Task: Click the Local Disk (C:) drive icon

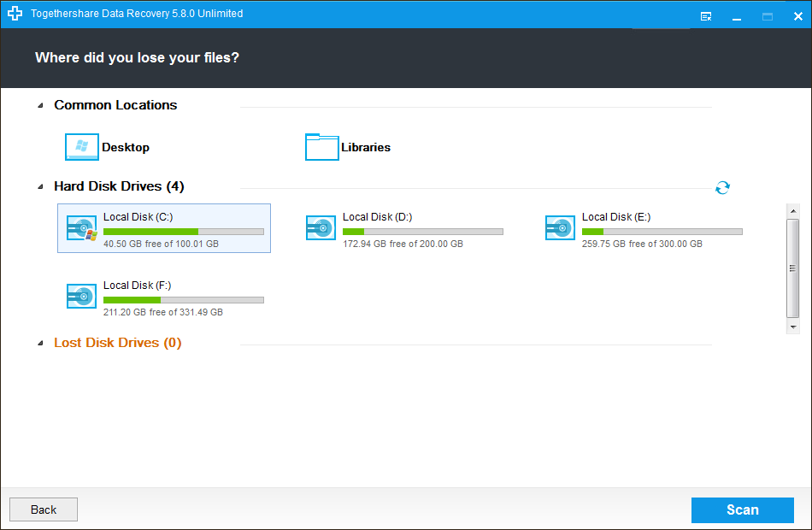Action: pos(82,228)
